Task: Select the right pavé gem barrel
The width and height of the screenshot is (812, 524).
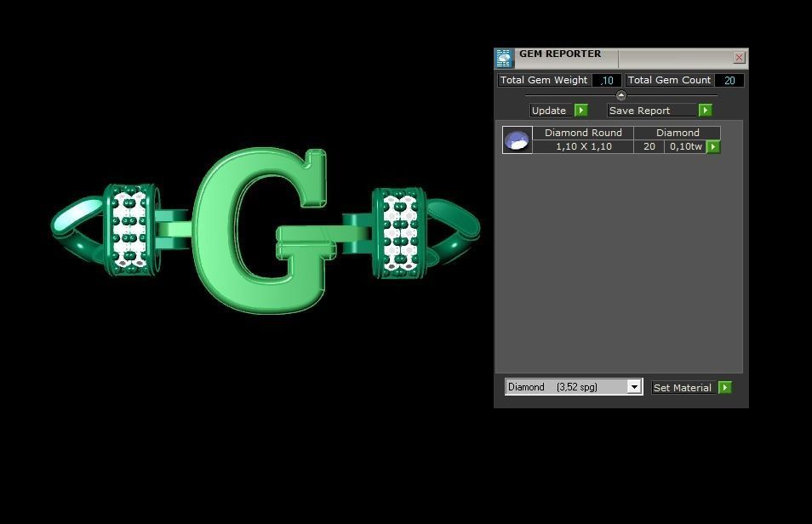Action: click(400, 232)
